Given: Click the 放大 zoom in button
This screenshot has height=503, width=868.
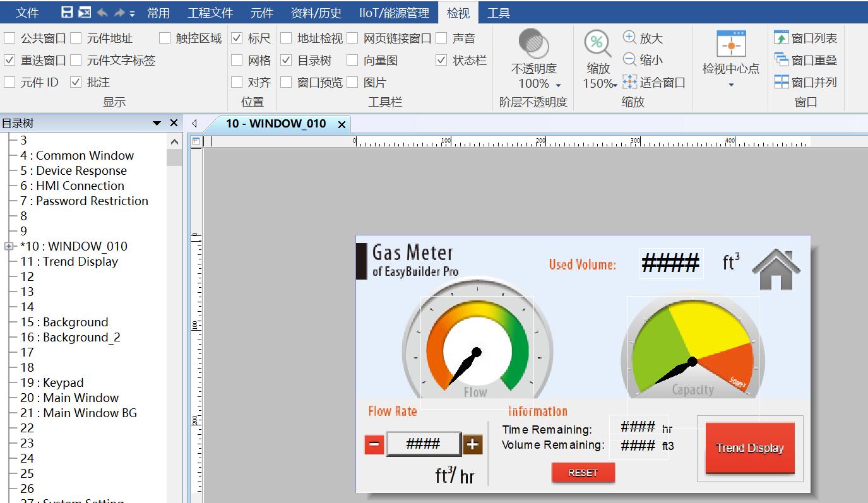Looking at the screenshot, I should click(x=643, y=38).
